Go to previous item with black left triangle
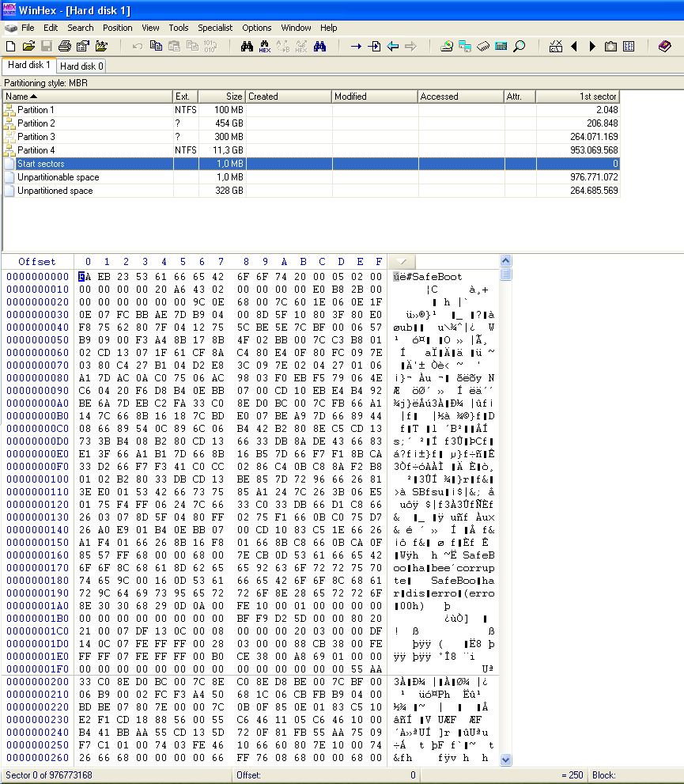 574,47
